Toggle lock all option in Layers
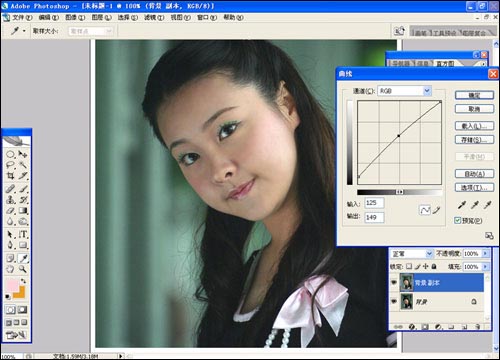 [x=434, y=266]
